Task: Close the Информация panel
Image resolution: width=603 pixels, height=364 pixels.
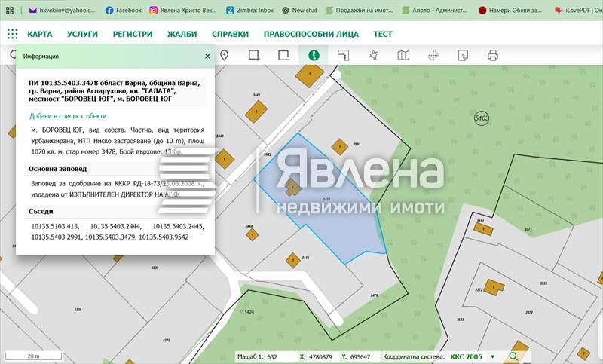Action: [x=207, y=56]
